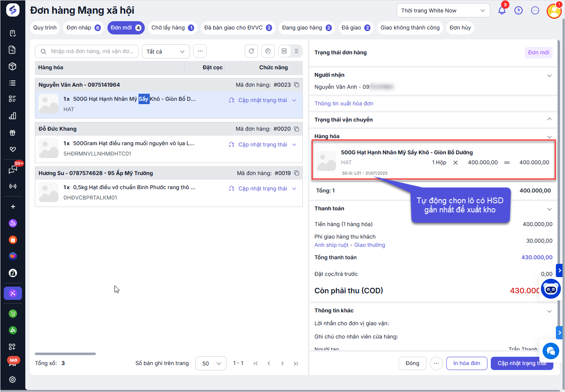Open the Thời trang White Now store dropdown

(443, 11)
